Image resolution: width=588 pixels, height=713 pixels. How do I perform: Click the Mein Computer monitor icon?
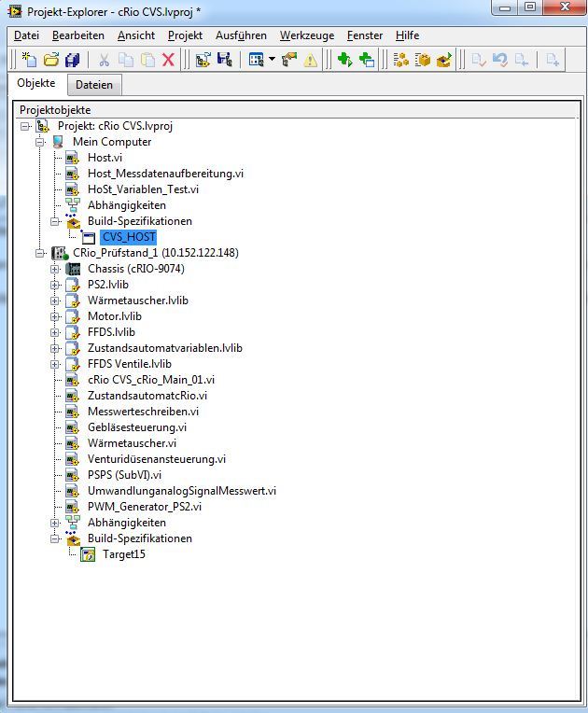(x=58, y=142)
